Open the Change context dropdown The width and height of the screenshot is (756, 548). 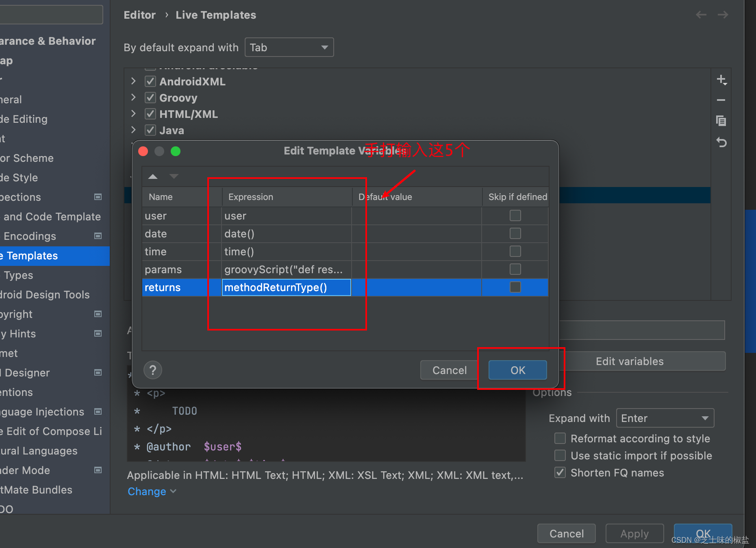coord(152,491)
